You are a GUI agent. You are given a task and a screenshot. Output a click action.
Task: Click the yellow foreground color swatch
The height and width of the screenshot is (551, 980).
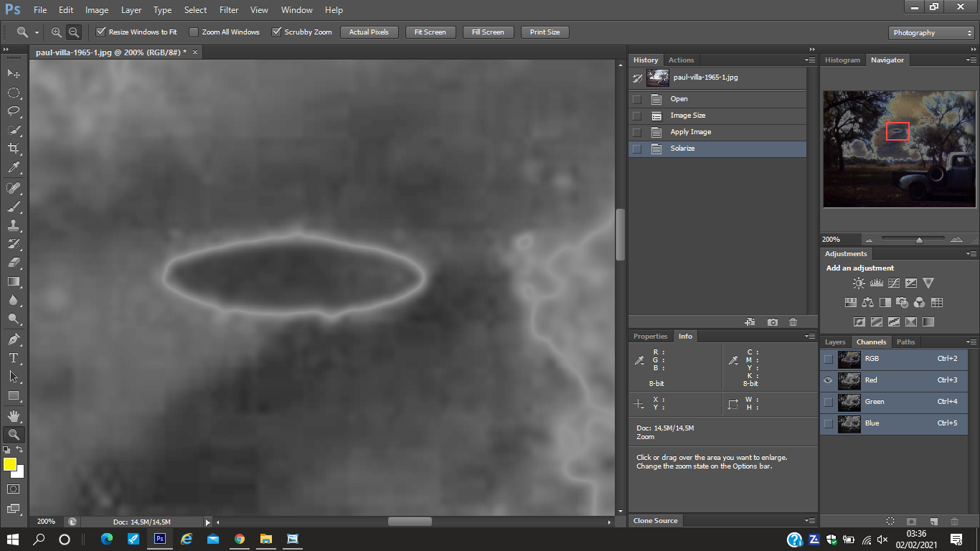[10, 464]
